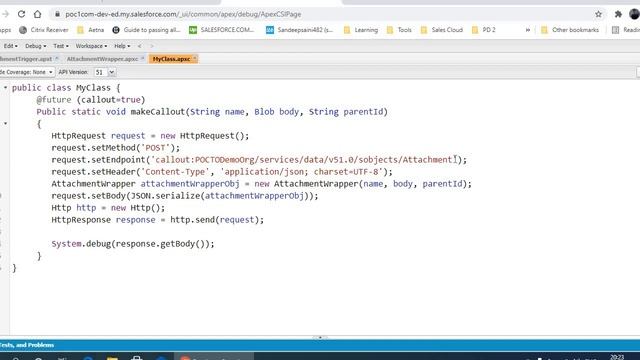Screen dimensions: 640x360
Task: Open the PD 2 bookmarks folder
Action: coord(484,30)
